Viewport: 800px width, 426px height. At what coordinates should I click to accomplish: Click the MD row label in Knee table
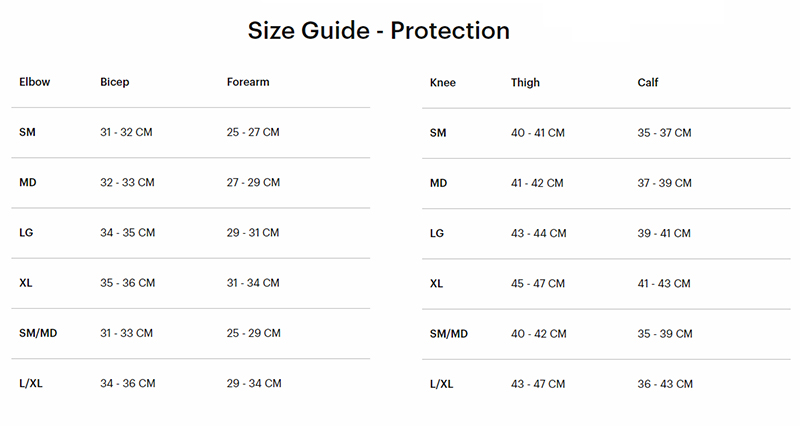(438, 184)
